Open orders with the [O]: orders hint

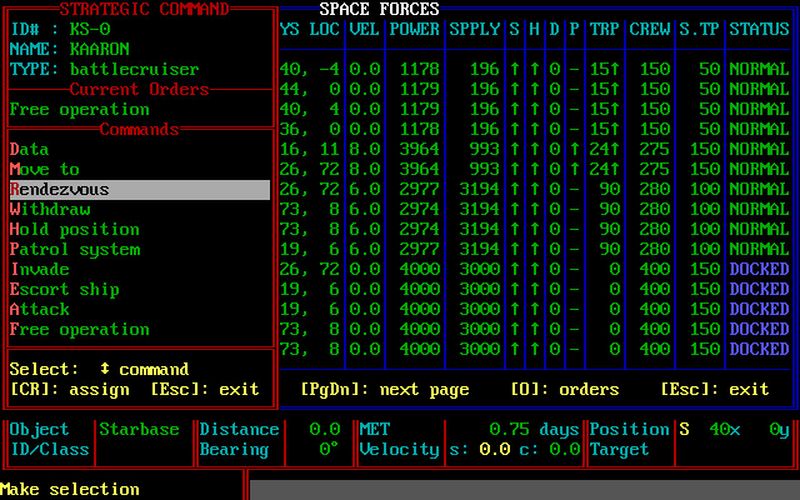pos(564,389)
